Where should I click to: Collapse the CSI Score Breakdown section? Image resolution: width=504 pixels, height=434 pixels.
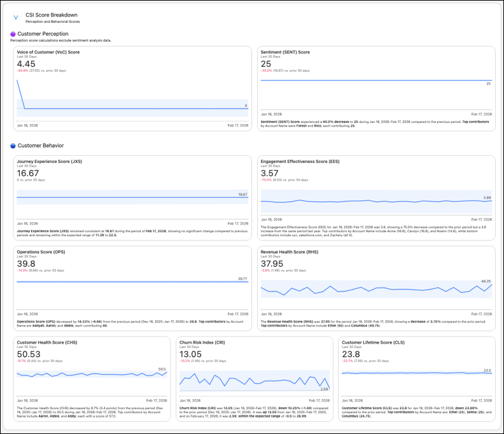(x=16, y=18)
